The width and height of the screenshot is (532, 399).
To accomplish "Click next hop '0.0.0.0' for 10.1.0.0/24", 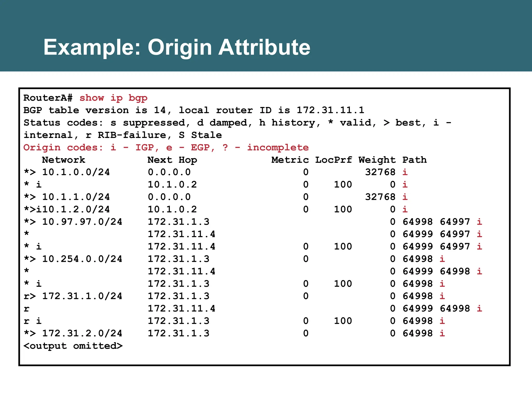I will coord(169,172).
